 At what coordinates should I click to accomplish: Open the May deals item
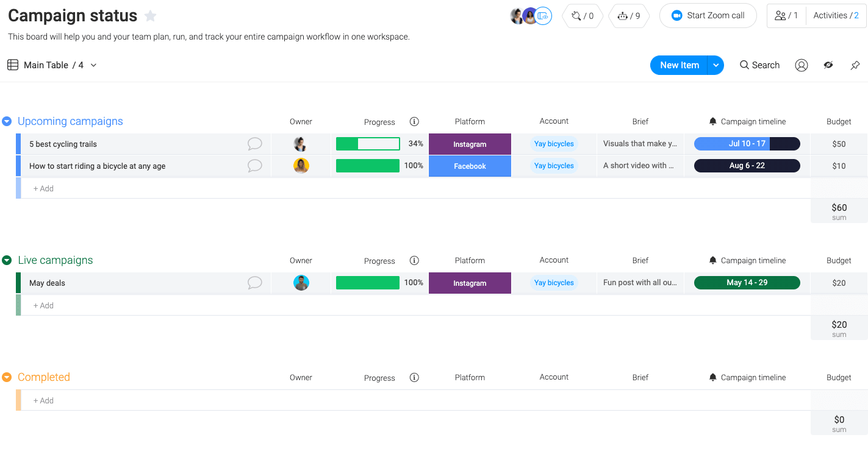pyautogui.click(x=47, y=283)
